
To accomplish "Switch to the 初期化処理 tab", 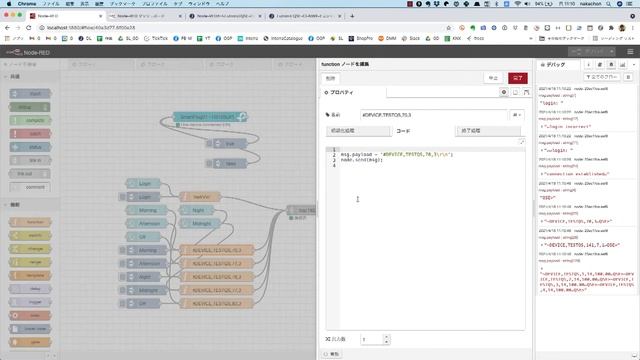I will (358, 131).
